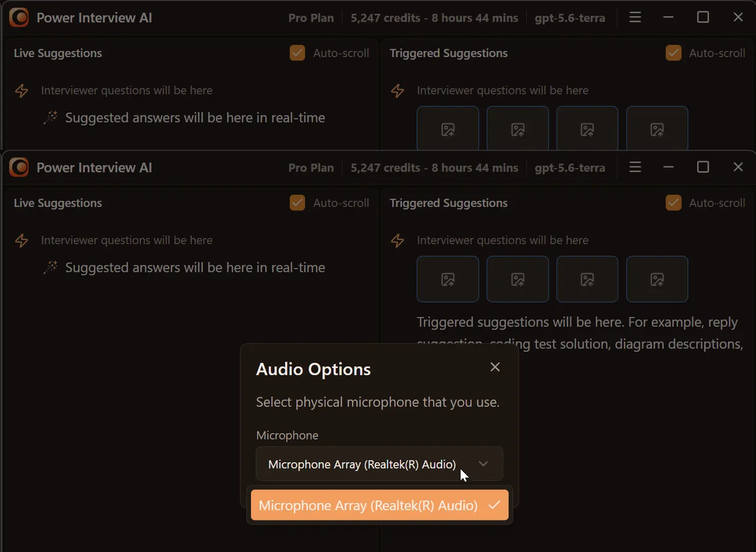Click first image upload box in front window

point(448,279)
